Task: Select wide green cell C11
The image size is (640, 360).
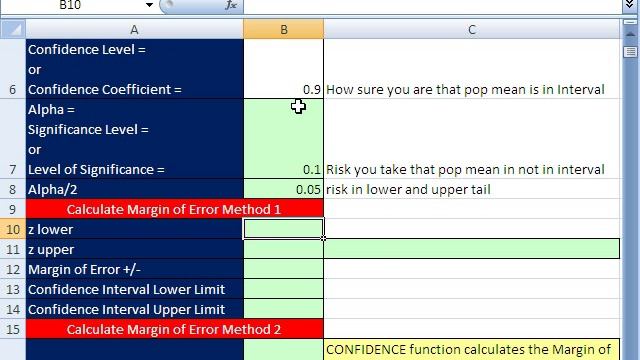Action: (472, 249)
